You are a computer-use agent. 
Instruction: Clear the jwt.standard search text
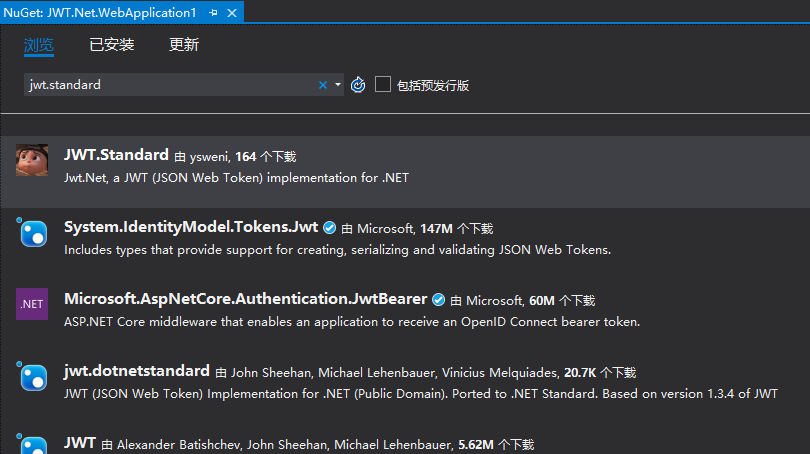pyautogui.click(x=322, y=85)
